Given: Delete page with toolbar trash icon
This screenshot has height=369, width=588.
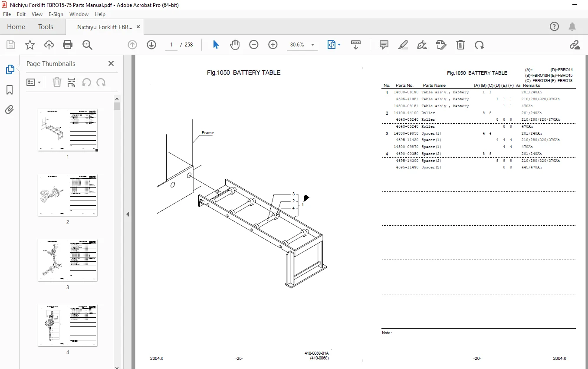Looking at the screenshot, I should (460, 45).
